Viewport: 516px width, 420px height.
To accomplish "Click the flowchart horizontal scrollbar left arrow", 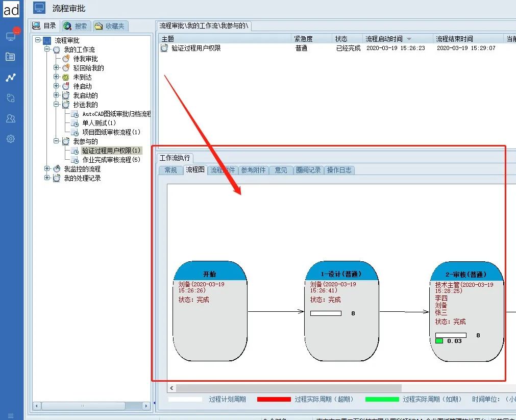I will coord(172,388).
